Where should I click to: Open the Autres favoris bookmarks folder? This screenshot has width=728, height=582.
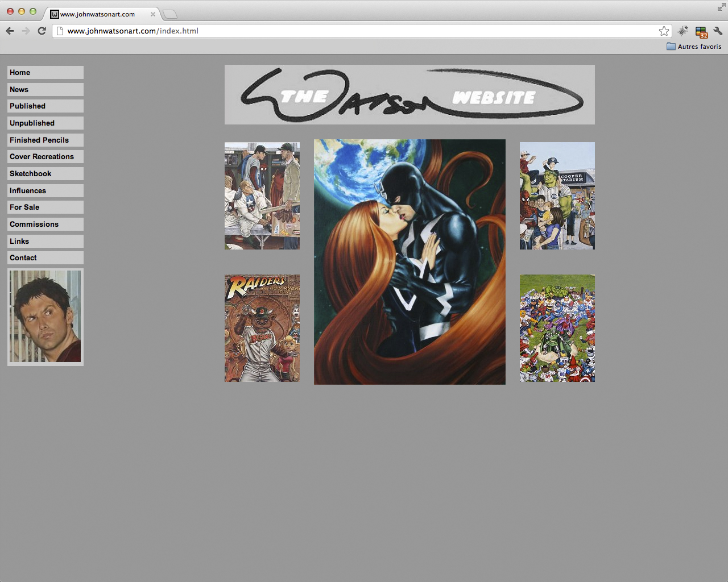pyautogui.click(x=694, y=47)
